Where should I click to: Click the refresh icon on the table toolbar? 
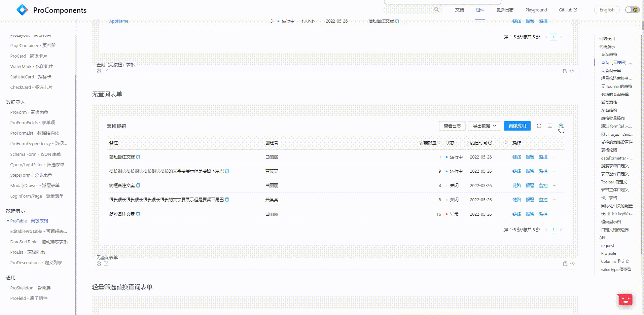coord(539,126)
